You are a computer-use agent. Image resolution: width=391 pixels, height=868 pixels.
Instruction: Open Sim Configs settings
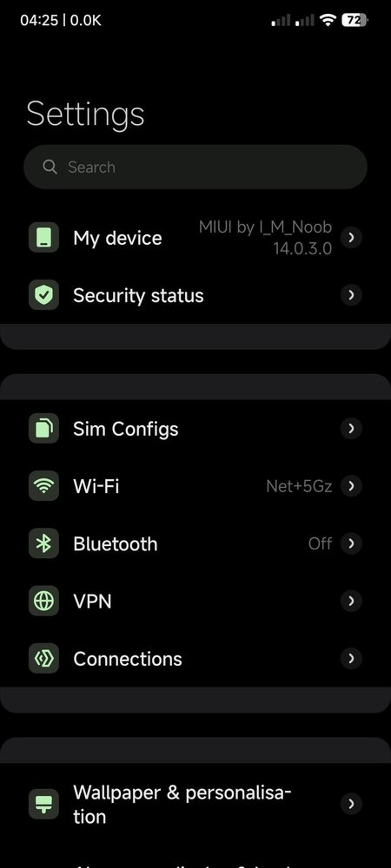(195, 429)
